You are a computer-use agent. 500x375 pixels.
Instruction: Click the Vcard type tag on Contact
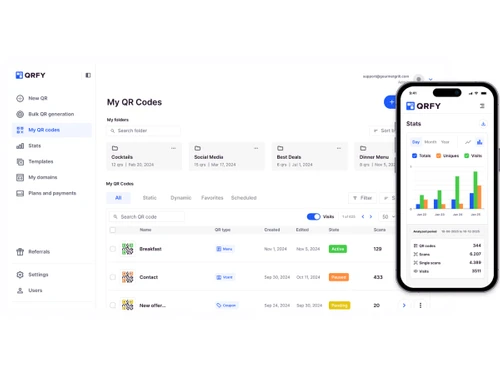[x=225, y=277]
